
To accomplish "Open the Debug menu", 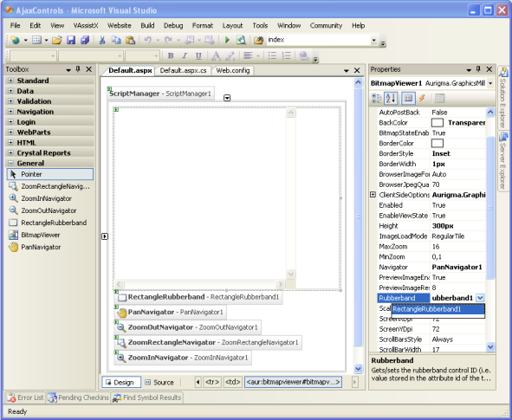I will pos(173,25).
